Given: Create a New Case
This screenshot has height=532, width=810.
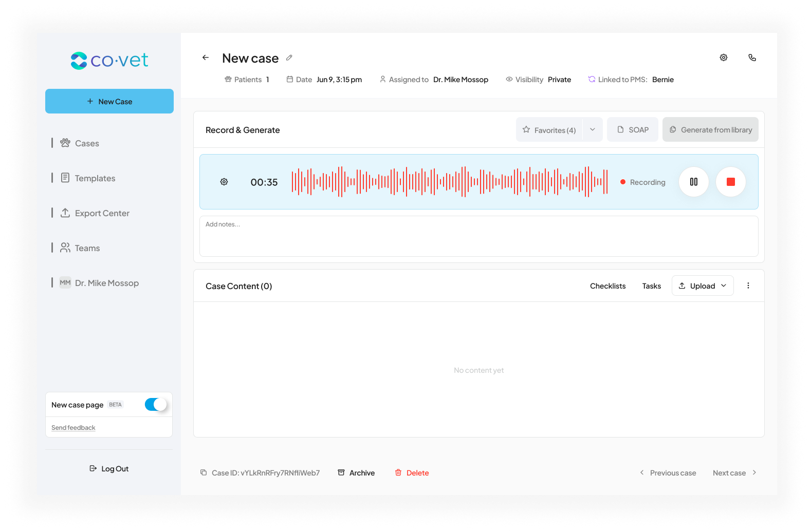Looking at the screenshot, I should tap(109, 101).
